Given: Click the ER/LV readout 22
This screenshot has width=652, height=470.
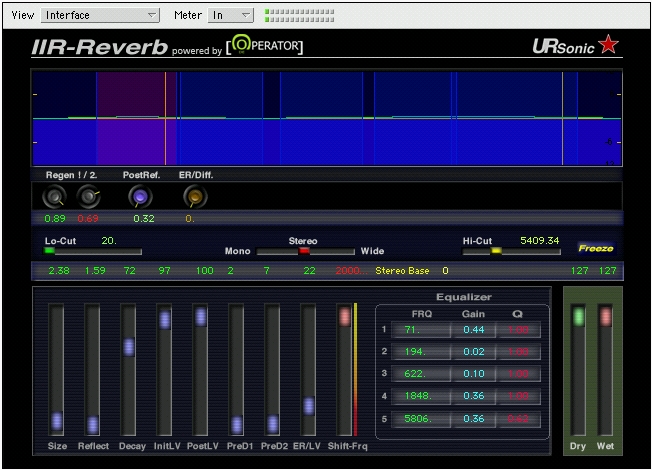Looking at the screenshot, I should 309,271.
